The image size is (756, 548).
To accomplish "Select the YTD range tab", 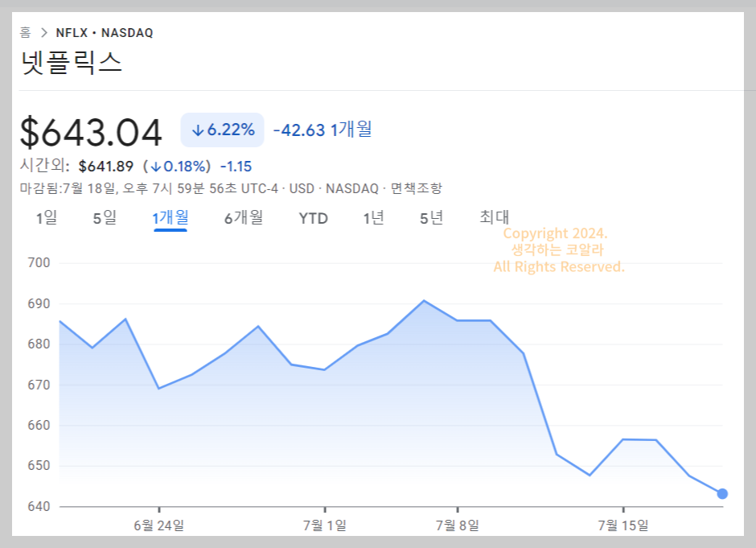I will pyautogui.click(x=314, y=219).
